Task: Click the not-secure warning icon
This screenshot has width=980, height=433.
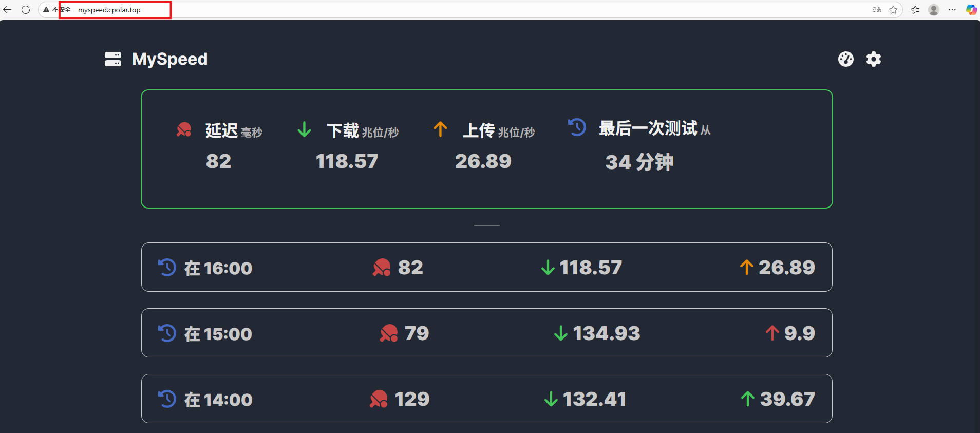Action: tap(46, 10)
